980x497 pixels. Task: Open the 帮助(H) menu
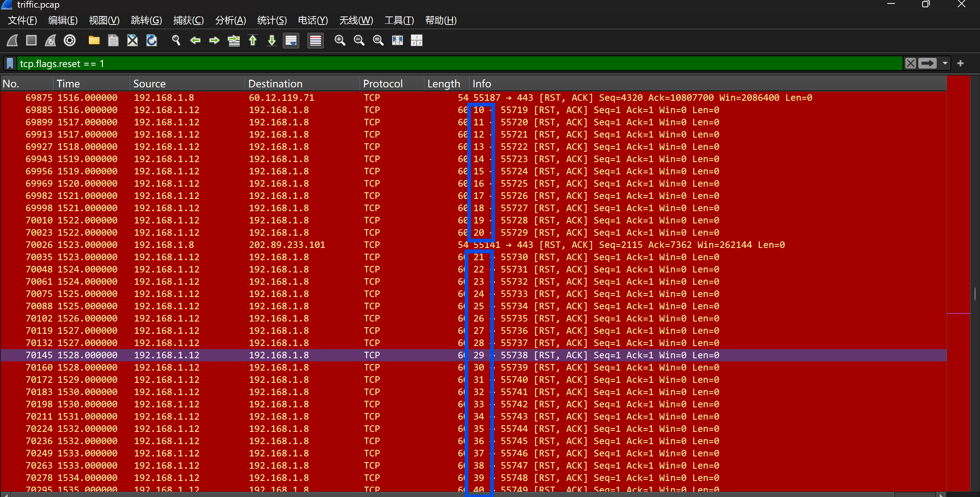click(x=441, y=20)
